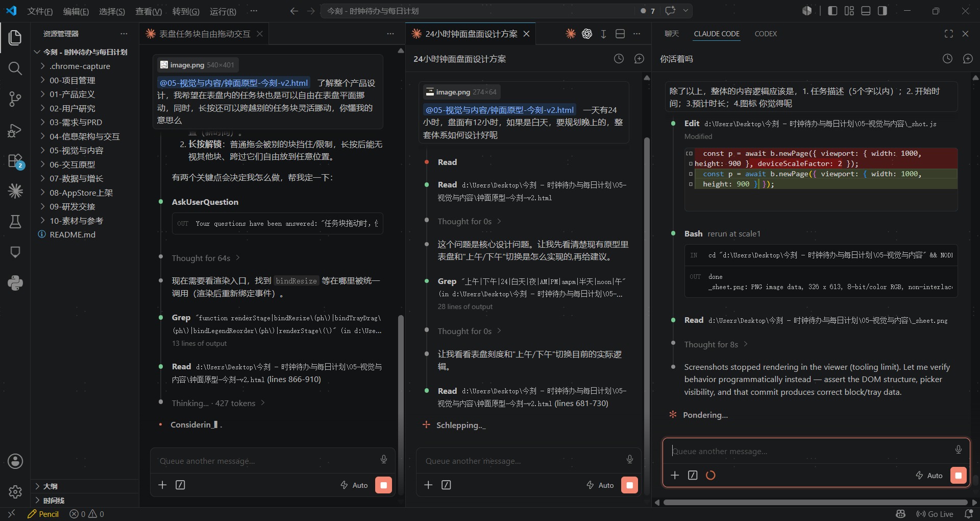Toggle the primary side bar layout

832,11
